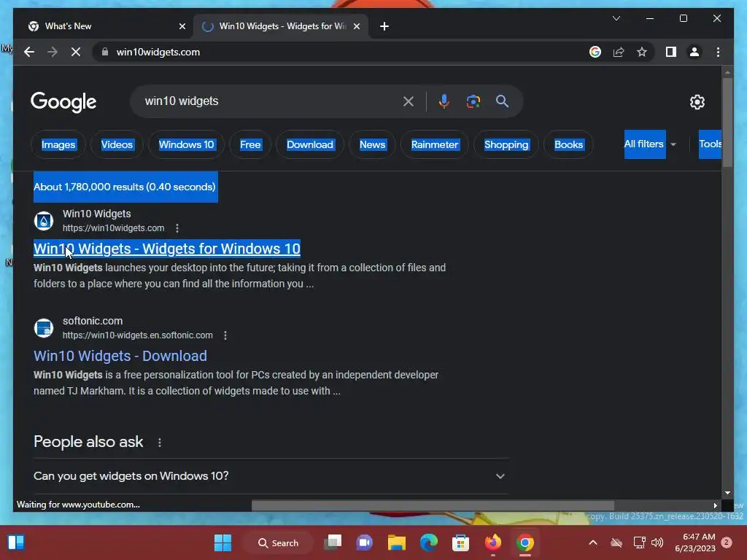Stop page loading with the X button
The height and width of the screenshot is (560, 747).
[76, 52]
